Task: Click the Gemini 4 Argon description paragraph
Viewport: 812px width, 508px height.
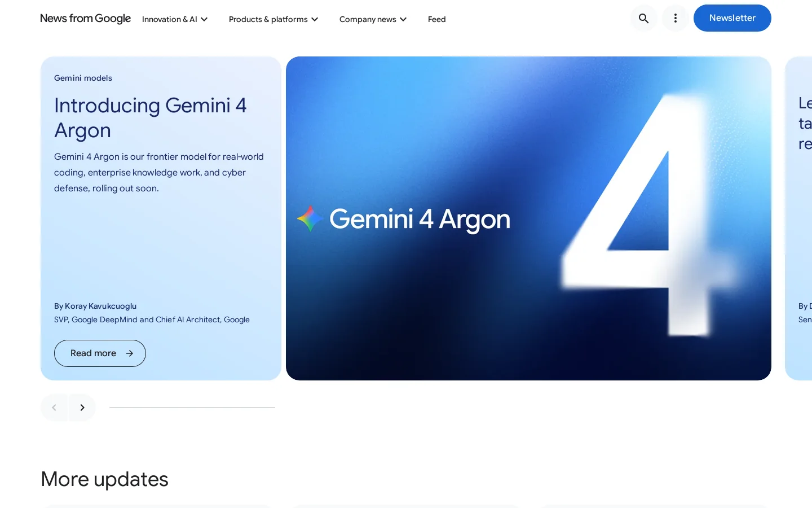Action: [x=159, y=173]
